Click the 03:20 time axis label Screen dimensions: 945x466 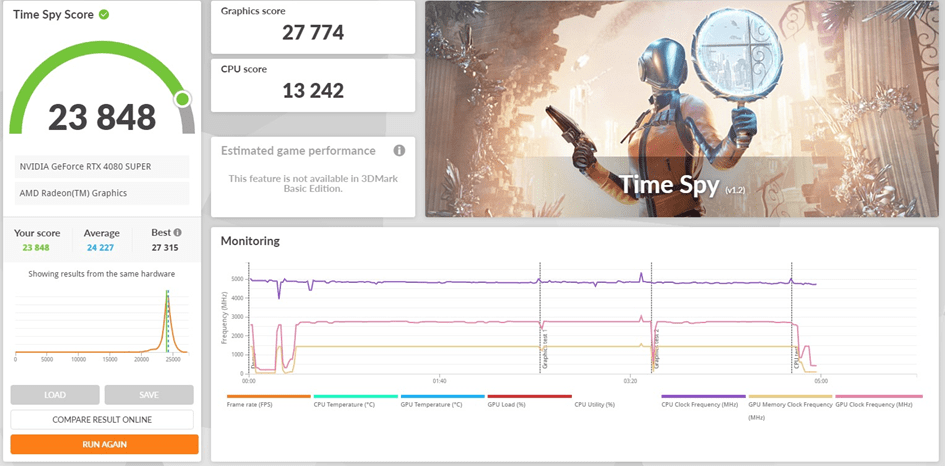point(630,381)
